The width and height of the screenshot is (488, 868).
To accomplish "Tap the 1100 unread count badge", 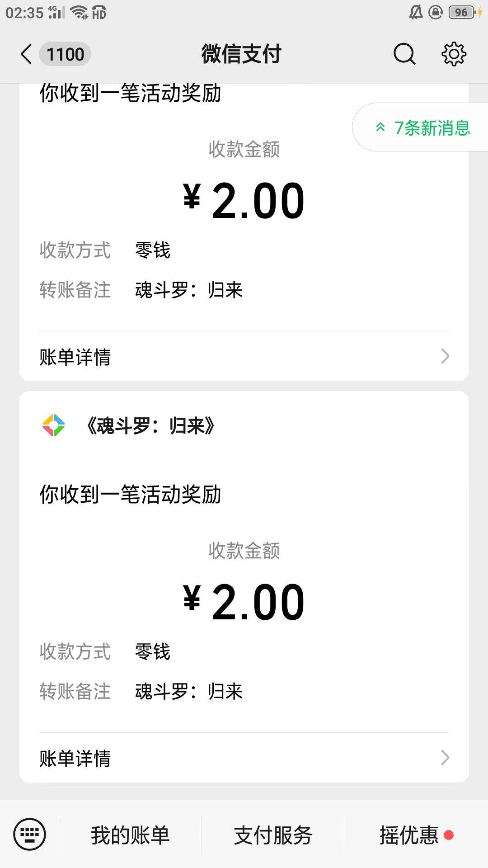I will point(66,54).
